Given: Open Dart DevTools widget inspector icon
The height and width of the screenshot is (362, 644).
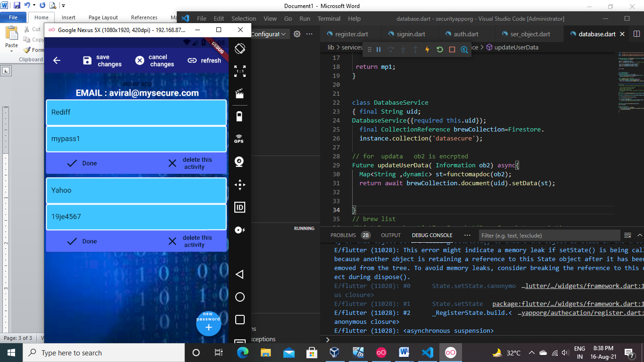Looking at the screenshot, I should point(464,49).
